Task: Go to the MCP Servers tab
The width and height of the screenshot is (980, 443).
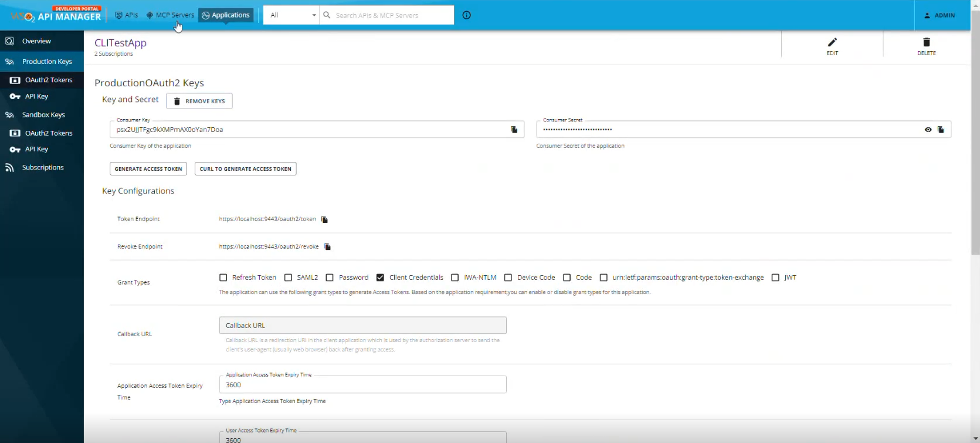Action: point(170,15)
